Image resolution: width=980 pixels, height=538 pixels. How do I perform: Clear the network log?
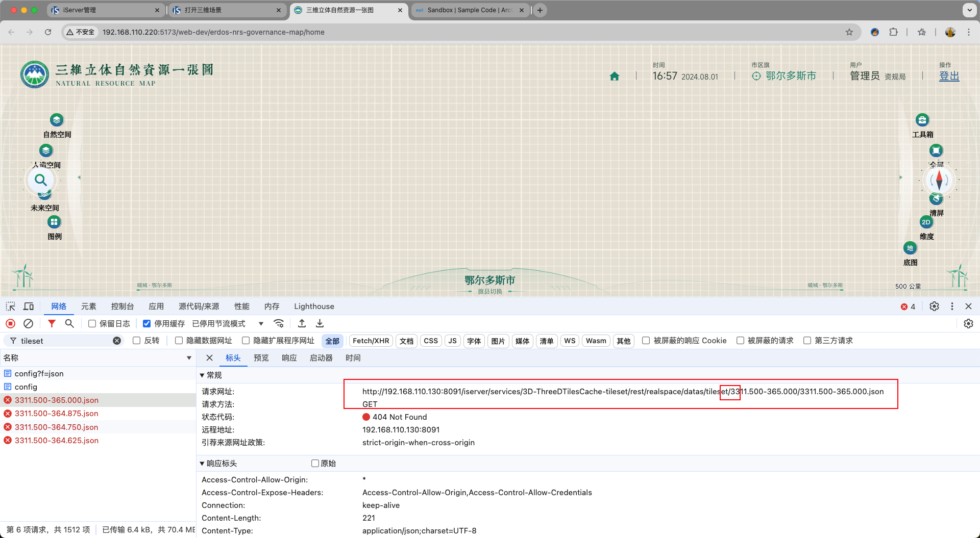pyautogui.click(x=29, y=324)
